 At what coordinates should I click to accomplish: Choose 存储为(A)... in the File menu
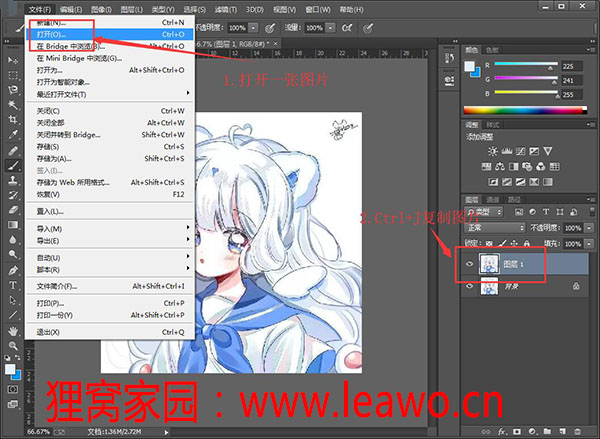tap(110, 158)
